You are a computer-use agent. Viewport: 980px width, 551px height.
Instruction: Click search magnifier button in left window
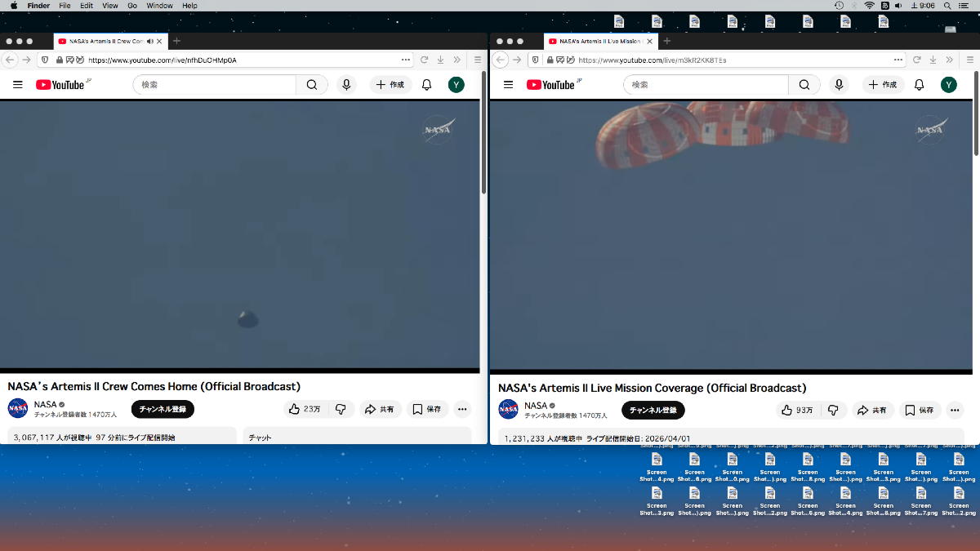[x=312, y=85]
